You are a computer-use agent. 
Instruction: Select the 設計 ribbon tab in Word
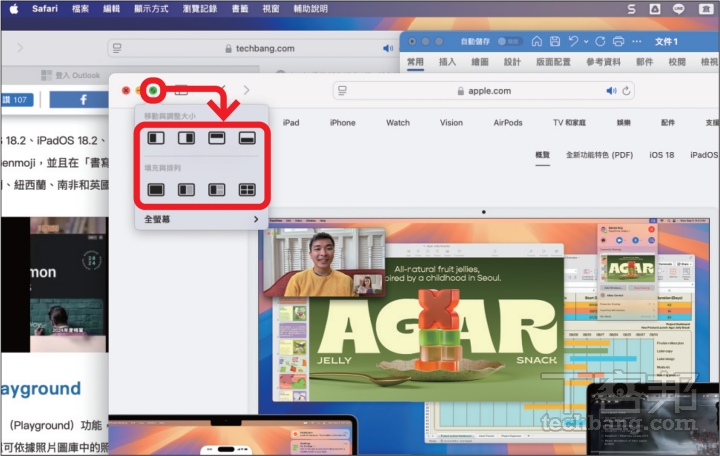click(x=512, y=62)
